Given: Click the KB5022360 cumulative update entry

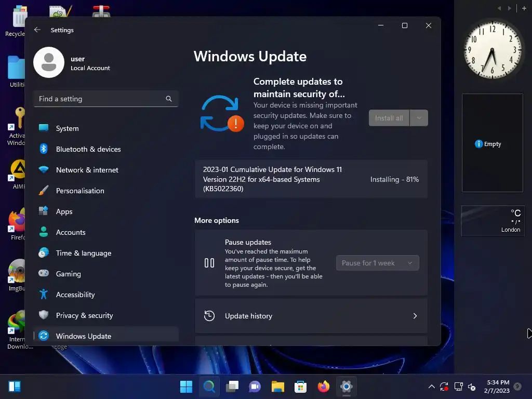Looking at the screenshot, I should (311, 179).
